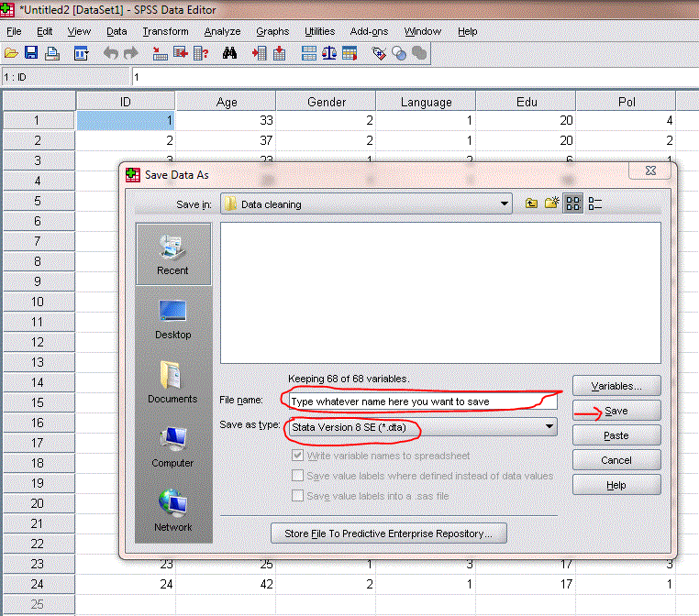Open the Utilities menu
699x616 pixels.
point(319,31)
